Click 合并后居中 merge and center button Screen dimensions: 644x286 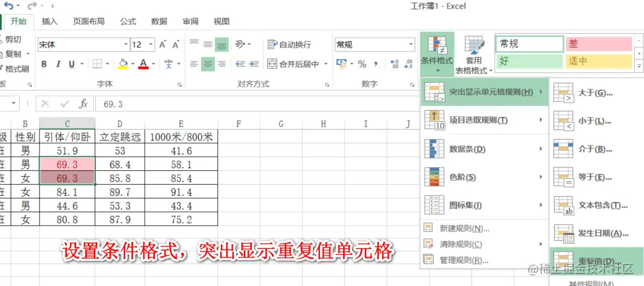coord(294,64)
